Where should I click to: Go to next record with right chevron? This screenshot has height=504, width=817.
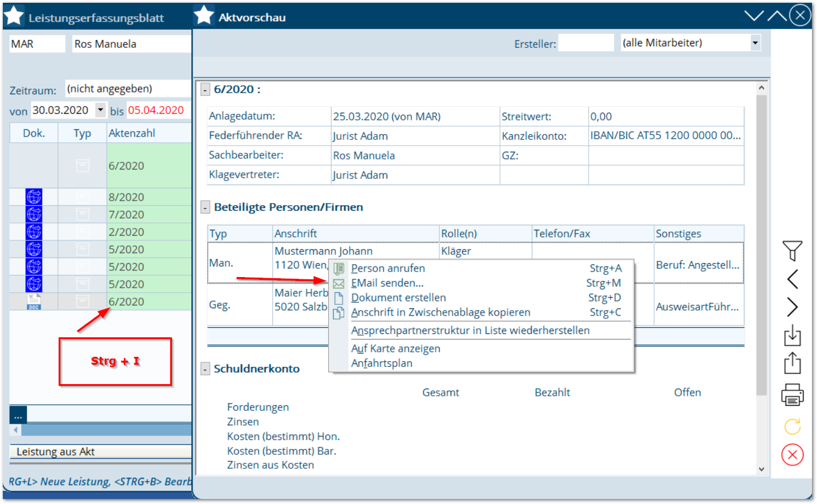792,307
